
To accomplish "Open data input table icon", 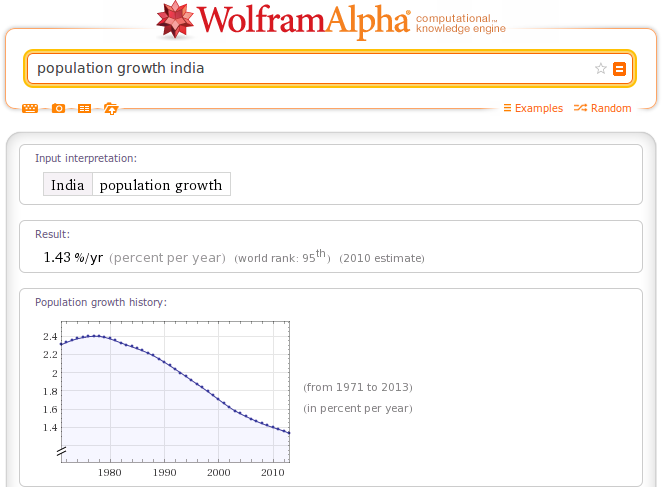I will [84, 109].
